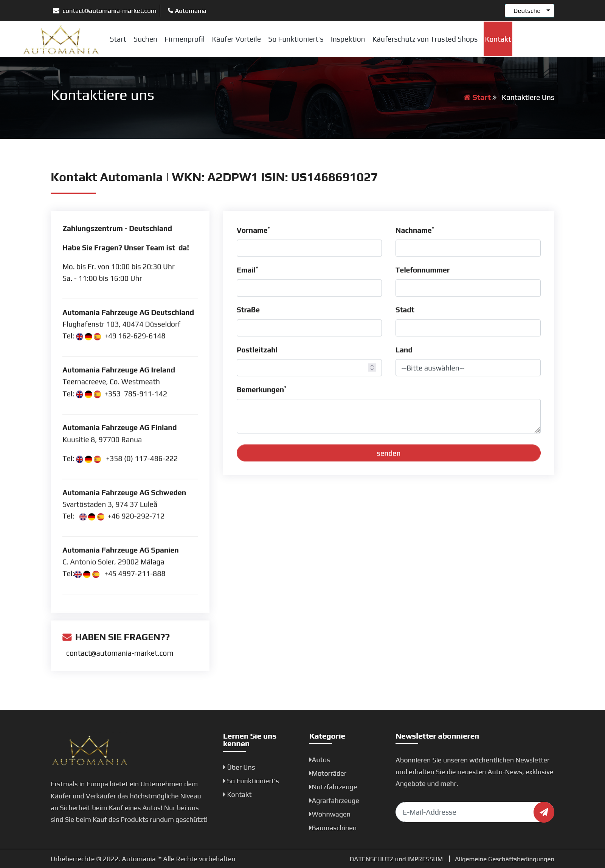Click the Postleitzahl number stepper arrows
This screenshot has height=868, width=605.
tap(372, 367)
